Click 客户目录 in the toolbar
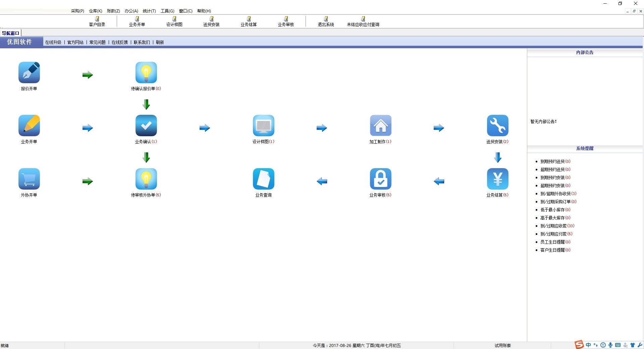The image size is (644, 349). (97, 21)
